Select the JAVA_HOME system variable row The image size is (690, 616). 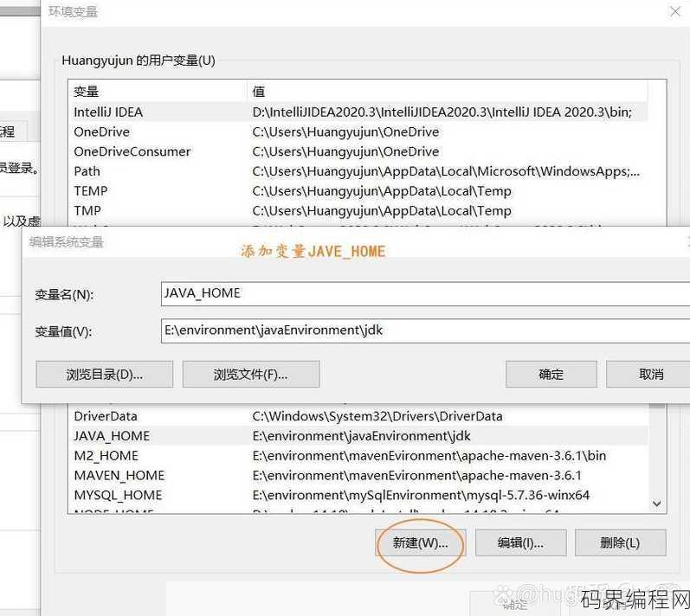358,436
